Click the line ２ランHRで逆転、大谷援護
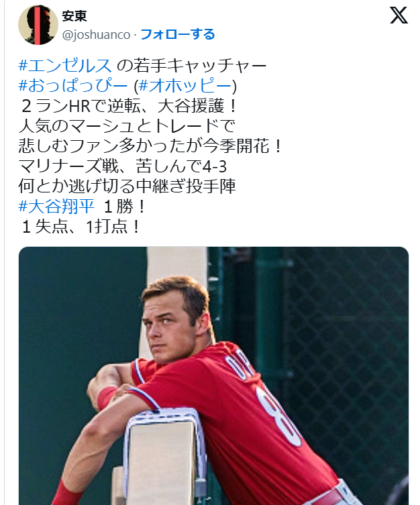 click(129, 106)
